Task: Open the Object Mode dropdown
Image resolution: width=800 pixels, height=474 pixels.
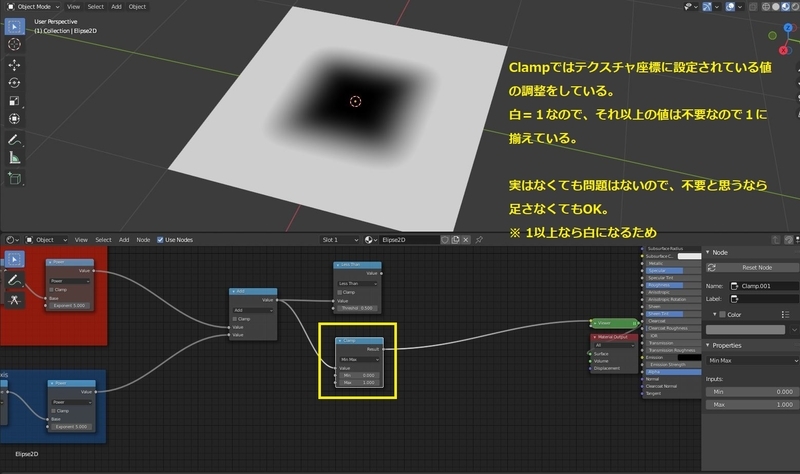Action: [x=34, y=7]
